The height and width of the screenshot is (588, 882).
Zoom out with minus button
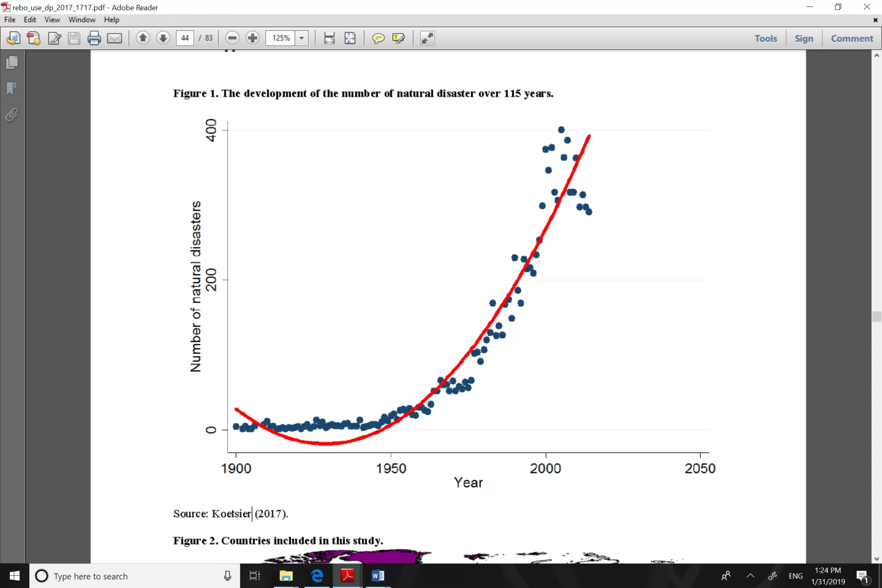pos(232,38)
